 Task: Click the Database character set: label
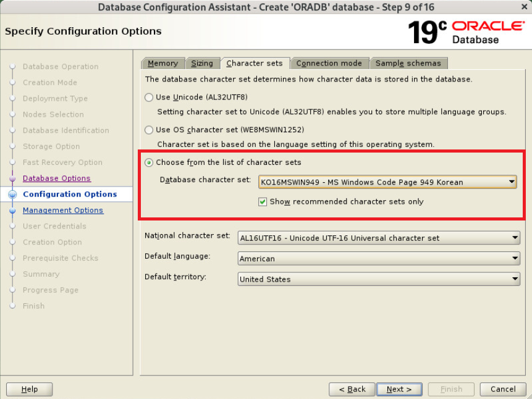click(205, 180)
